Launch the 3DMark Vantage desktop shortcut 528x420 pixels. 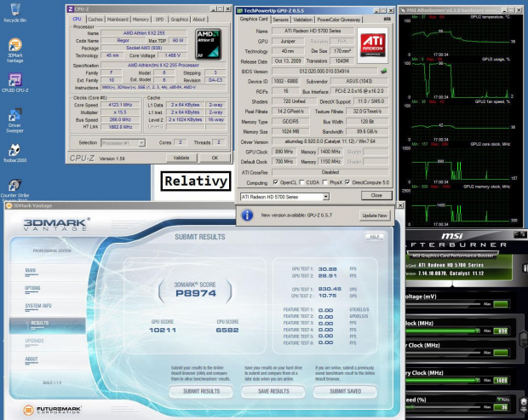point(15,50)
